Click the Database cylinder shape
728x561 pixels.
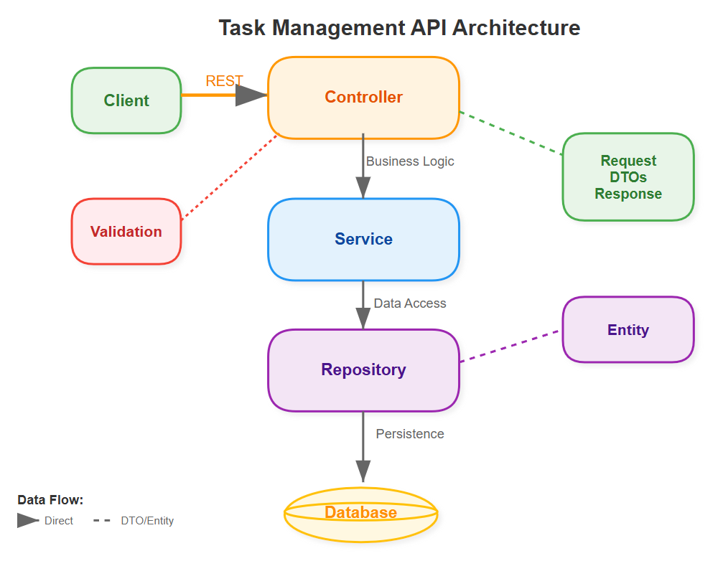point(360,514)
